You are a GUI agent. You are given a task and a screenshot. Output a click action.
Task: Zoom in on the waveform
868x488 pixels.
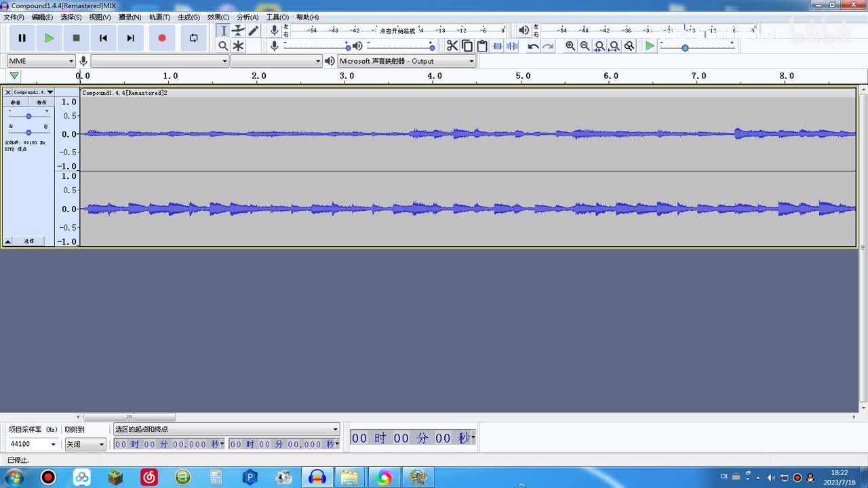point(570,45)
